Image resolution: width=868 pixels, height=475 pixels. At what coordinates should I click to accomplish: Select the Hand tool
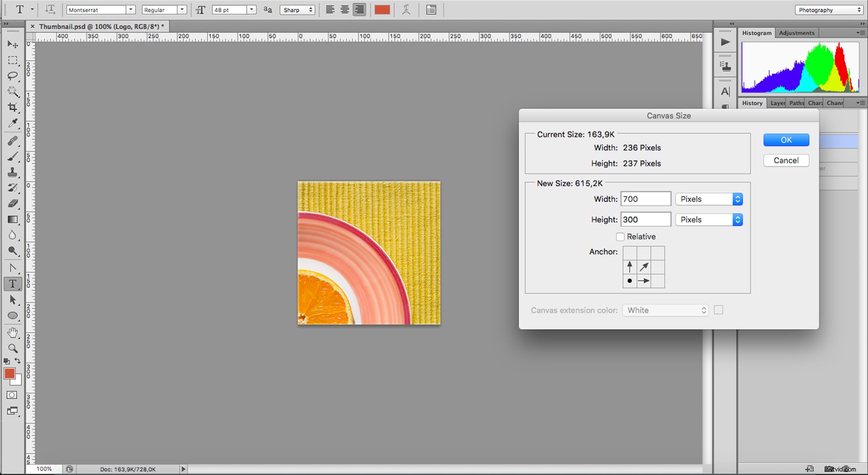pyautogui.click(x=13, y=332)
